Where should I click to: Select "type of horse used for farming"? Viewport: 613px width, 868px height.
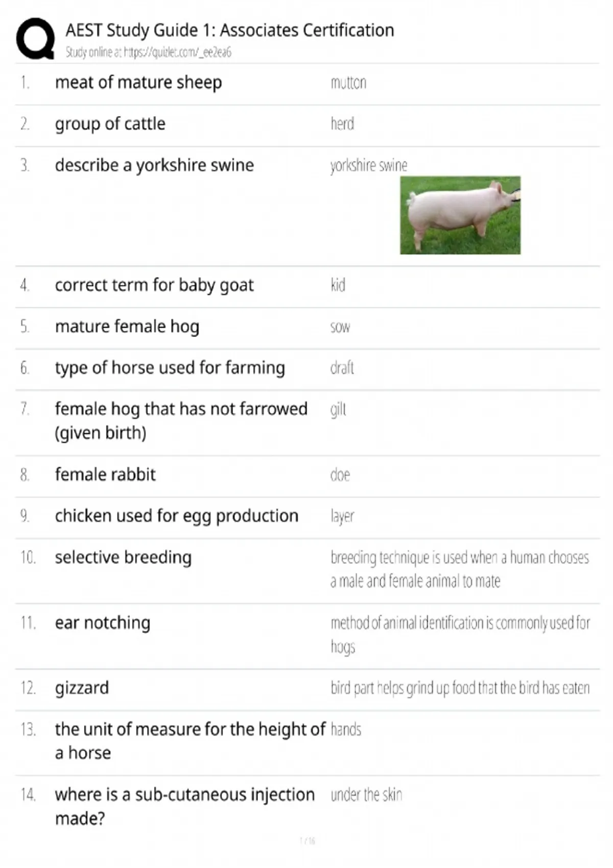[170, 368]
